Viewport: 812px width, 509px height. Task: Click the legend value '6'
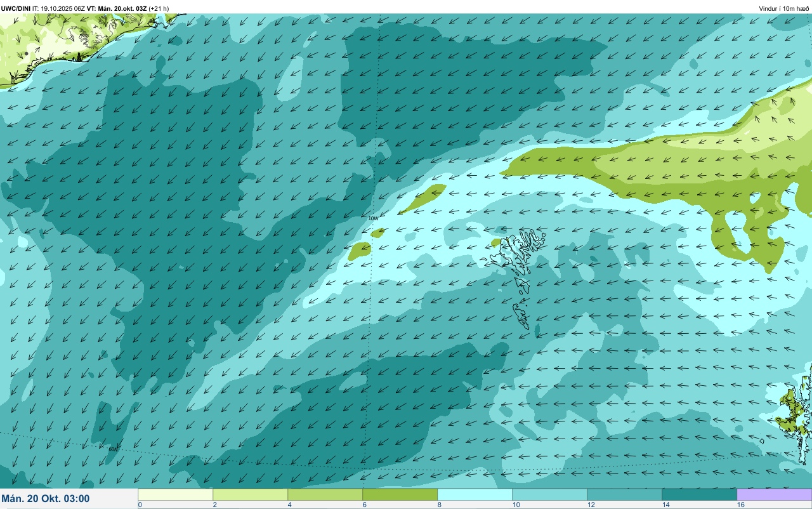pos(365,505)
